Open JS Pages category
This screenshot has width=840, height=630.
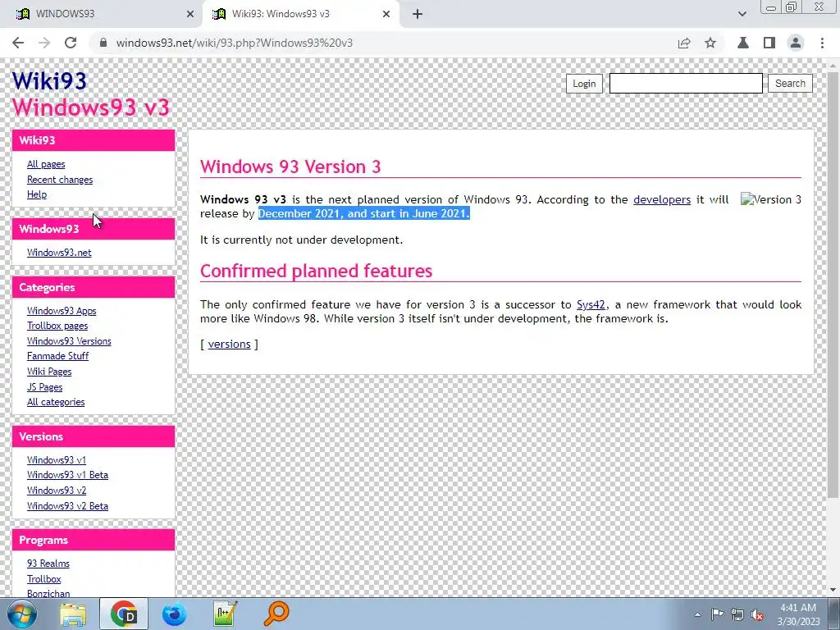[44, 387]
